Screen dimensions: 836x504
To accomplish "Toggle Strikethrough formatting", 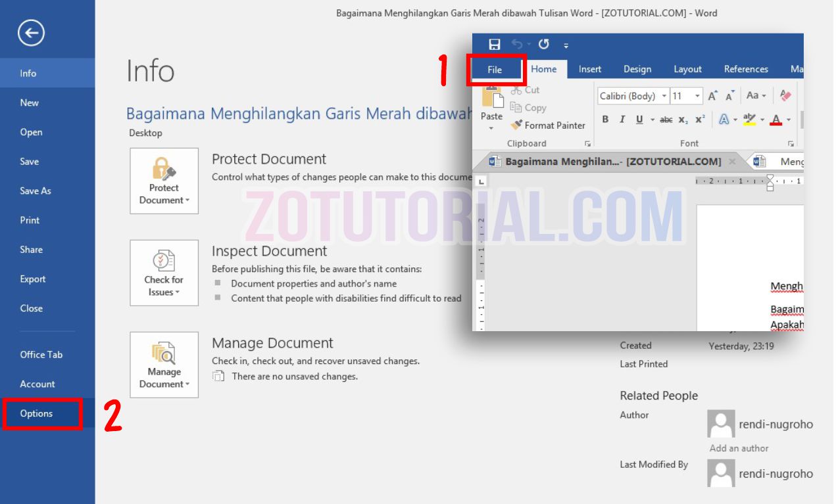I will pos(666,120).
